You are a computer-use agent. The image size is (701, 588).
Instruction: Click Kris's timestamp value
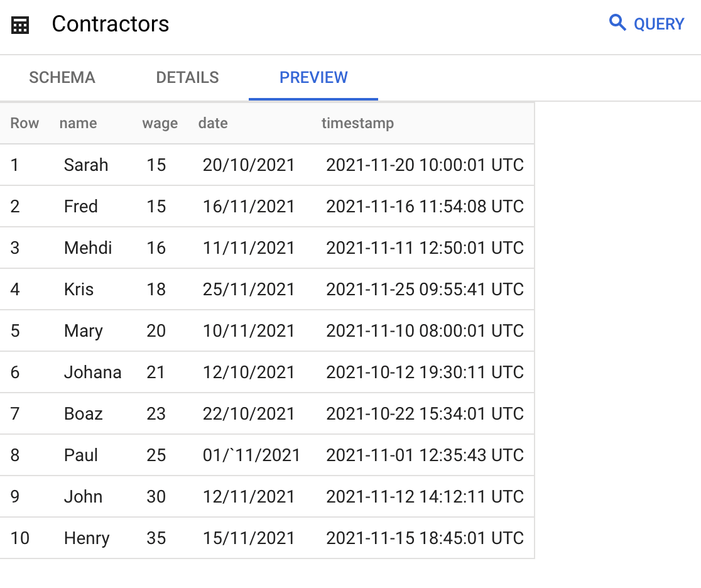click(425, 289)
